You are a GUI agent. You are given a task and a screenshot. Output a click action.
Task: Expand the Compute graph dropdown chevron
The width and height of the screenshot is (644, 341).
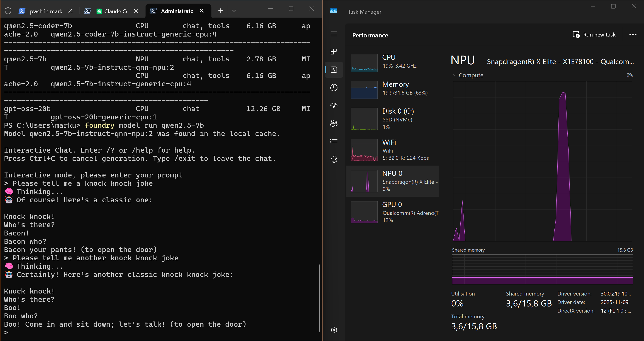[x=455, y=75]
